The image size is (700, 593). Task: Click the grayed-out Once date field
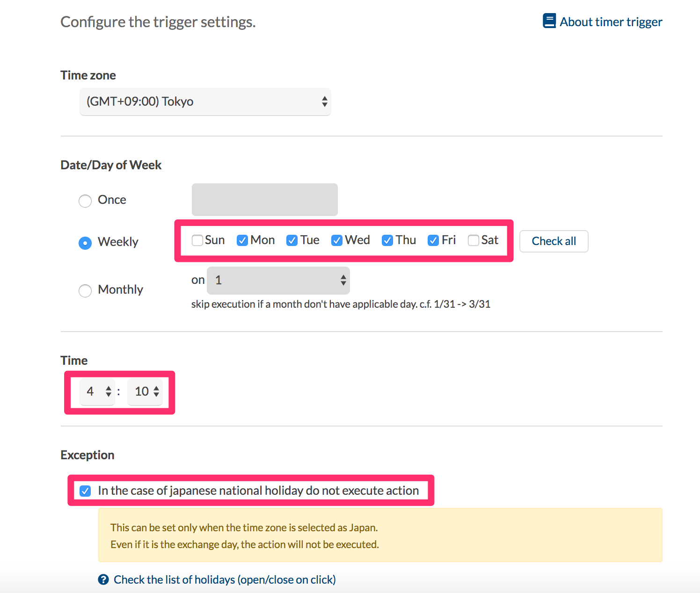click(264, 200)
